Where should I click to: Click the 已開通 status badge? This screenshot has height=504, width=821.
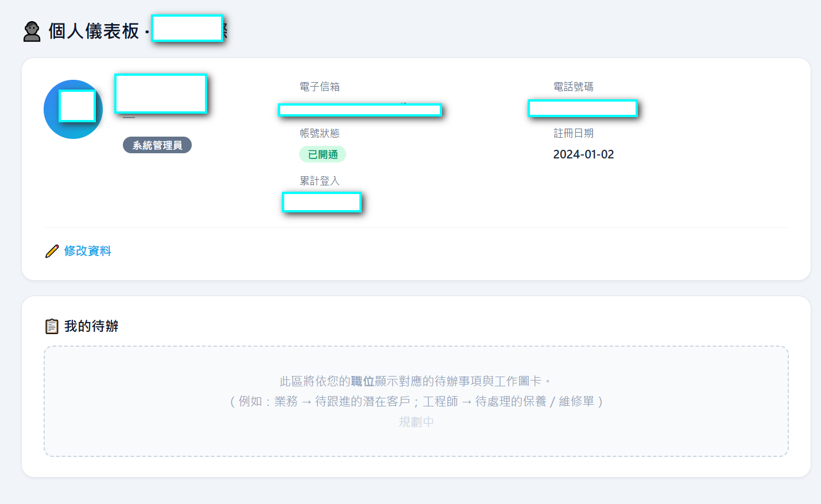[x=323, y=154]
